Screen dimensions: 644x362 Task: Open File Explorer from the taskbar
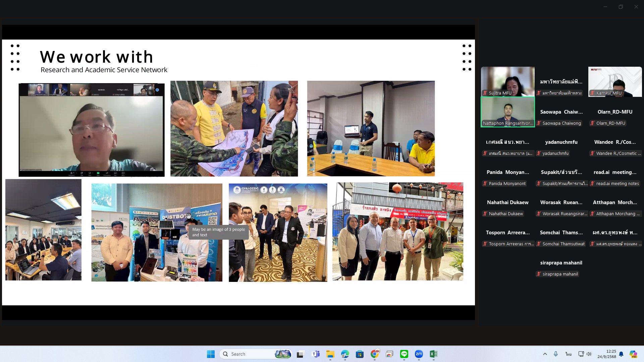coord(330,354)
